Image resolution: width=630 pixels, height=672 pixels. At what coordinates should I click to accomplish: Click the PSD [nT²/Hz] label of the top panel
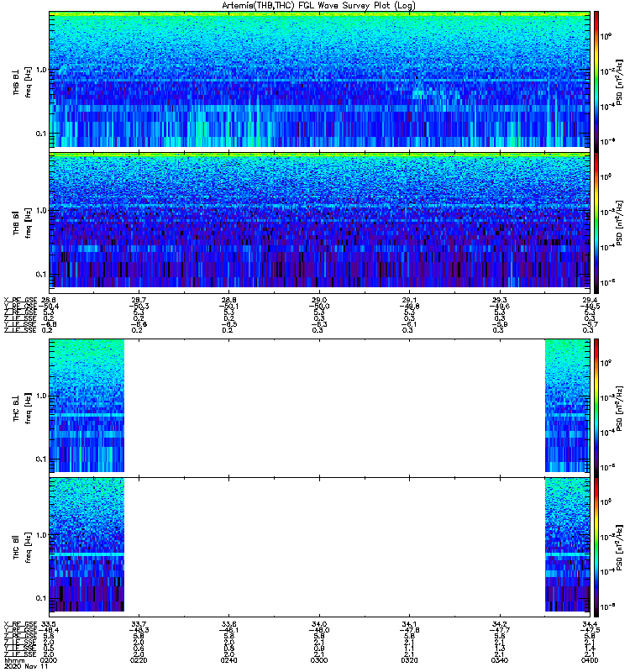click(620, 82)
